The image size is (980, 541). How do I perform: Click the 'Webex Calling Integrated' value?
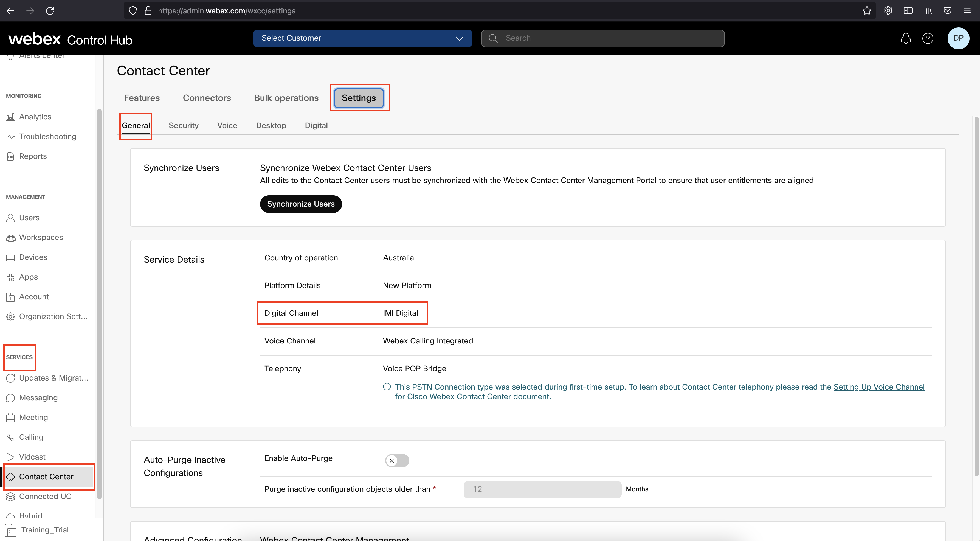[428, 341]
